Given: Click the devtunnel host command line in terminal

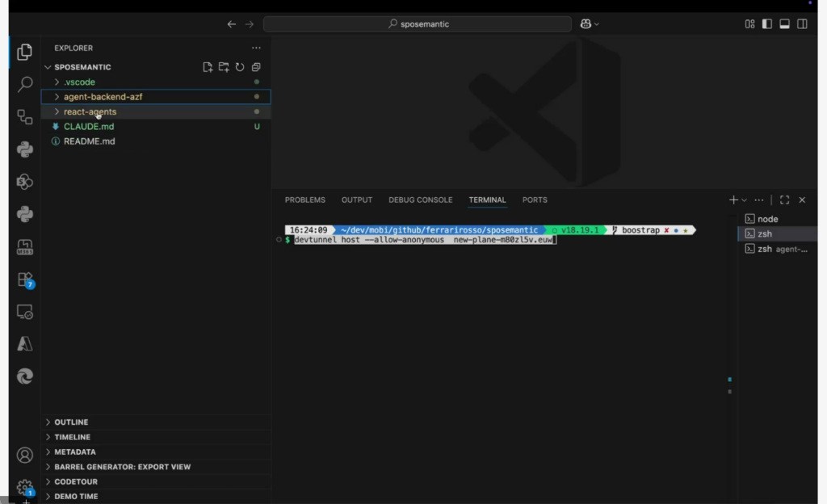Looking at the screenshot, I should [423, 240].
